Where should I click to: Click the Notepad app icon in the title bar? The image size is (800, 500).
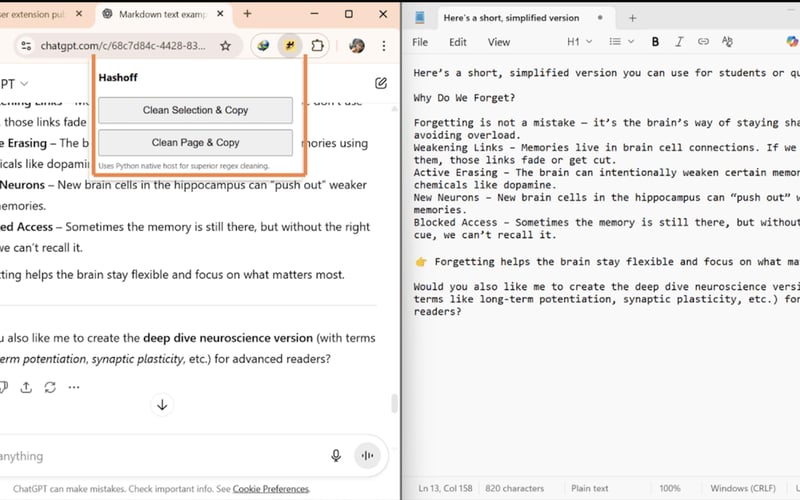[420, 18]
